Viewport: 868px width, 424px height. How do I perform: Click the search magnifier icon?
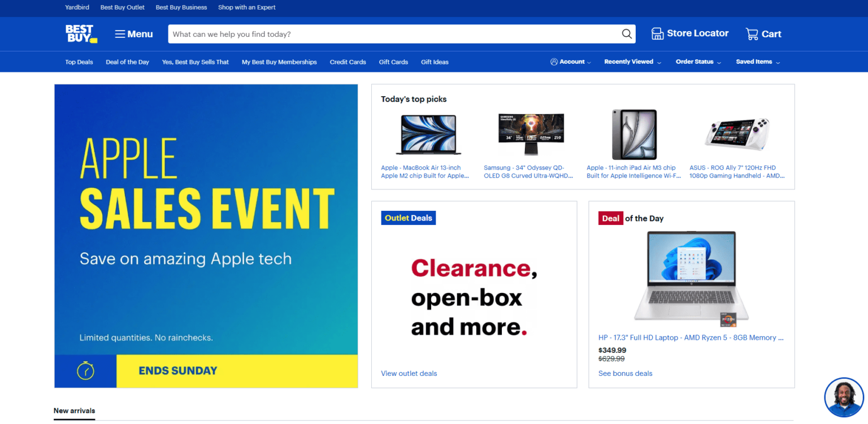(x=627, y=34)
